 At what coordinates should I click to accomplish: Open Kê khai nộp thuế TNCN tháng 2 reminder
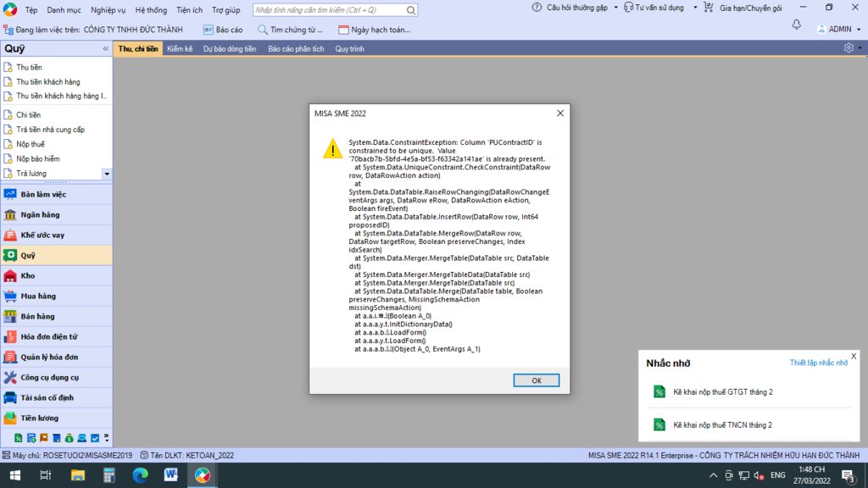(722, 425)
